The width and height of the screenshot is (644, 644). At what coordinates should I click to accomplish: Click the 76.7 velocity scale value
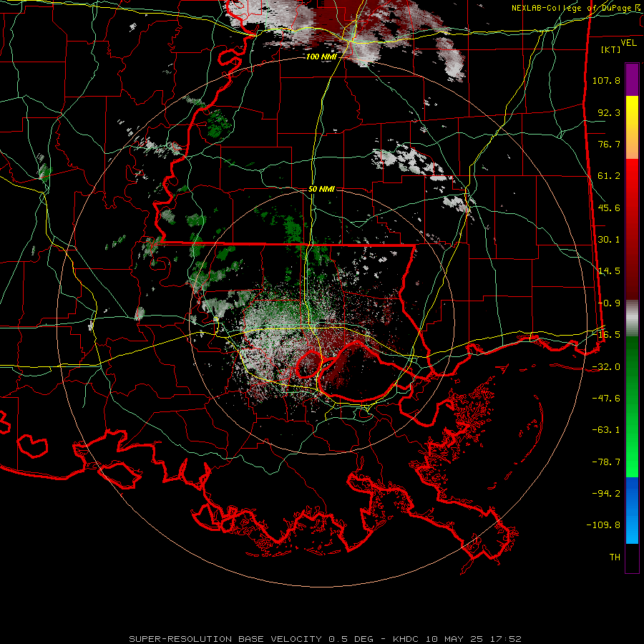[x=609, y=144]
